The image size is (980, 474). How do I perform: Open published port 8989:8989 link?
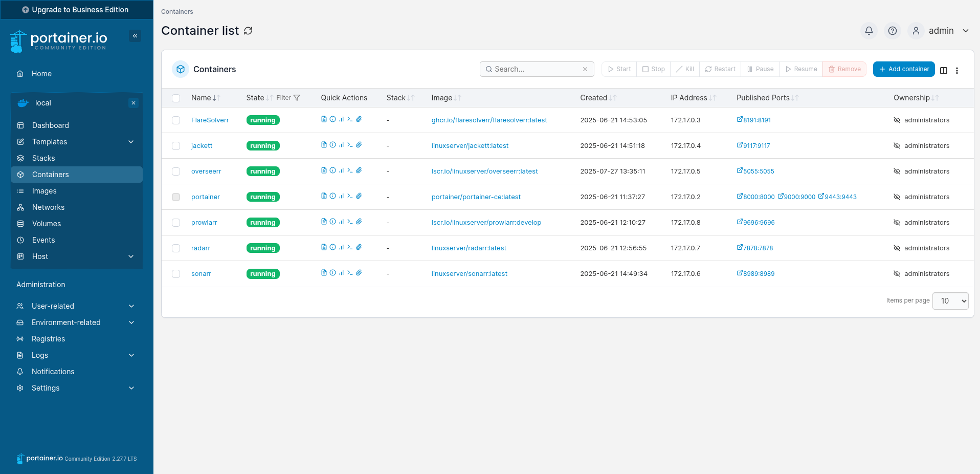tap(758, 274)
